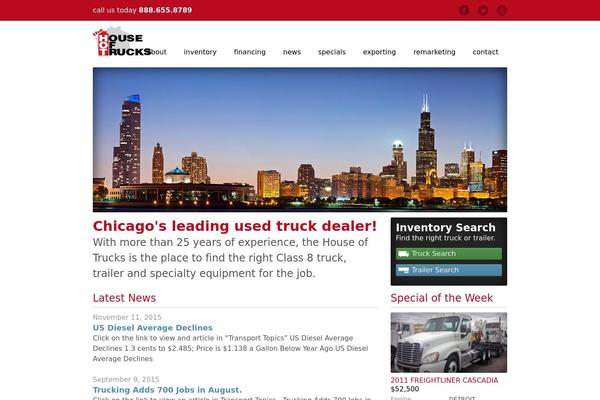Open the 2011 Freightliner Cascadia listing link

pyautogui.click(x=444, y=380)
